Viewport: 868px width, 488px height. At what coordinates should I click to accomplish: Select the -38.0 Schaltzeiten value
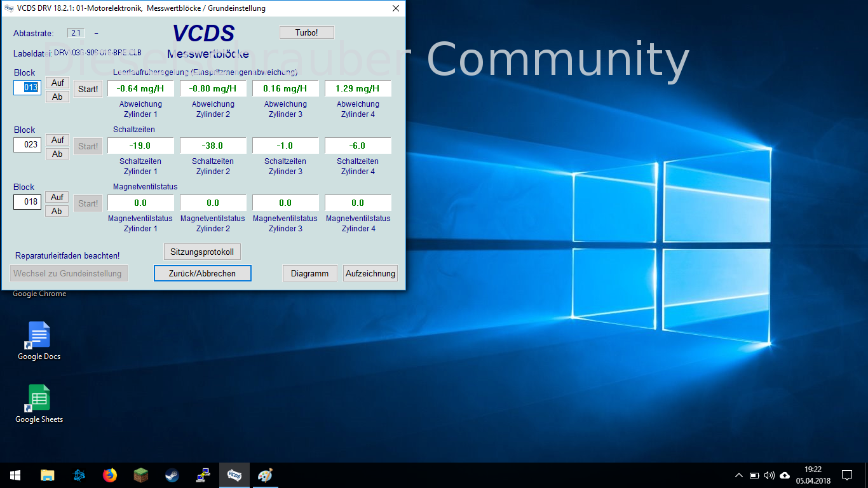[x=213, y=146]
